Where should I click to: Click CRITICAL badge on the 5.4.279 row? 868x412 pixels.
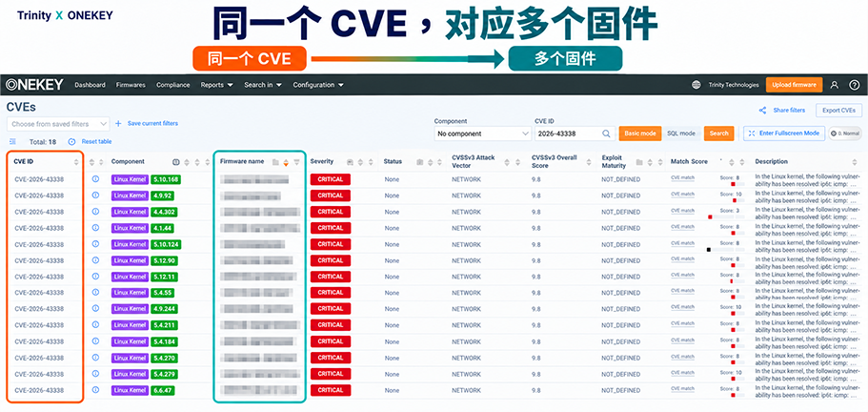click(331, 374)
